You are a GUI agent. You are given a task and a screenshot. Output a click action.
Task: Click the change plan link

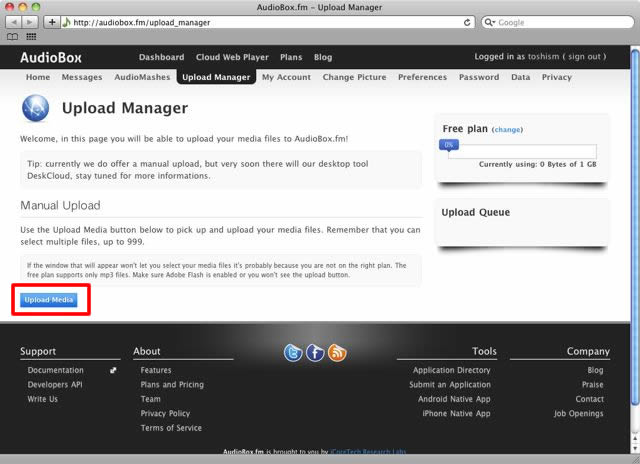click(x=507, y=130)
